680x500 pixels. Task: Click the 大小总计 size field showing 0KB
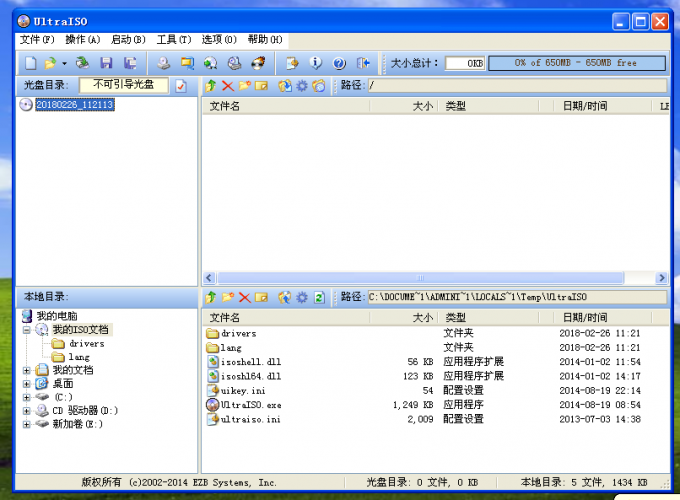tap(465, 63)
